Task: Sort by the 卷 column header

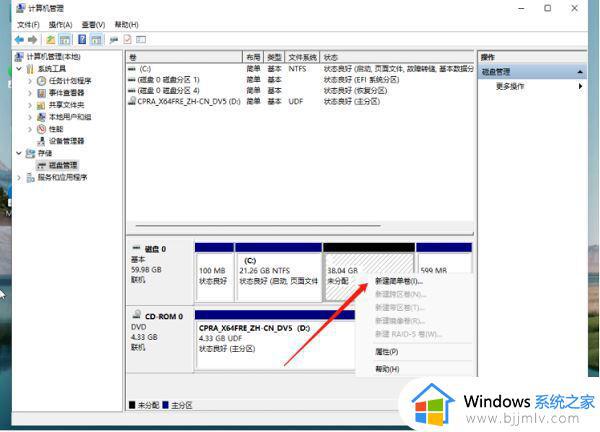Action: tap(184, 57)
